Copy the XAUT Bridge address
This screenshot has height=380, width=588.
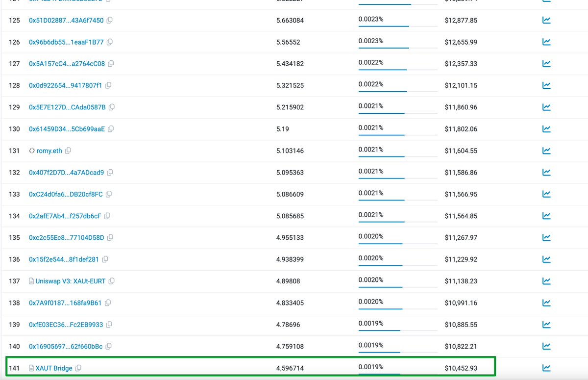(x=78, y=368)
